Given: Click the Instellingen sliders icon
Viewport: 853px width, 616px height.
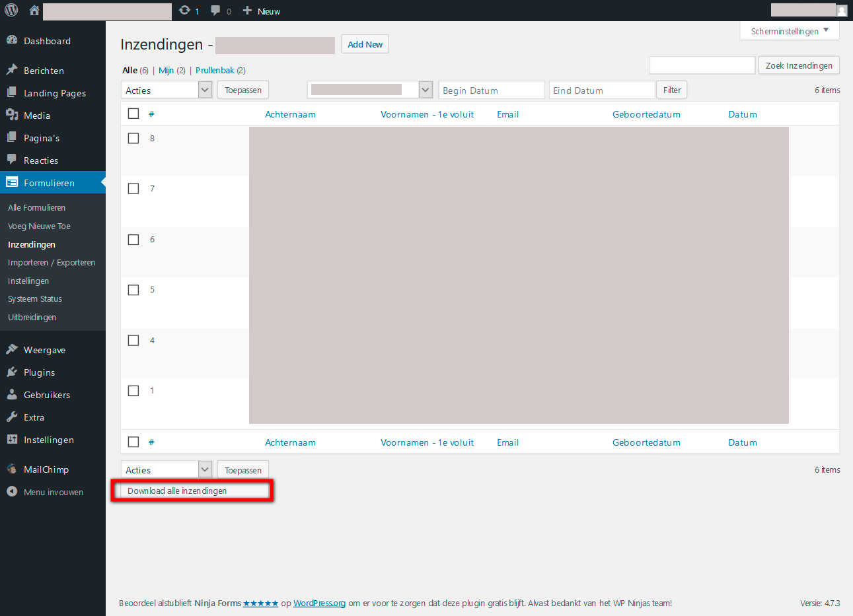Looking at the screenshot, I should click(x=12, y=439).
